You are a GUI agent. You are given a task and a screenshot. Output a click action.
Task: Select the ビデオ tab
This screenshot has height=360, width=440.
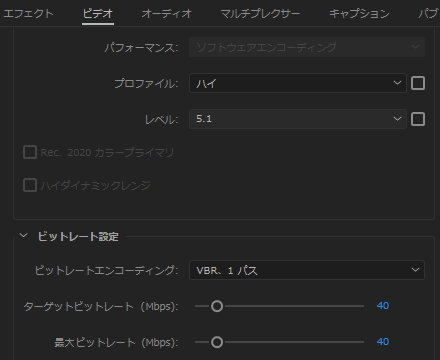98,13
